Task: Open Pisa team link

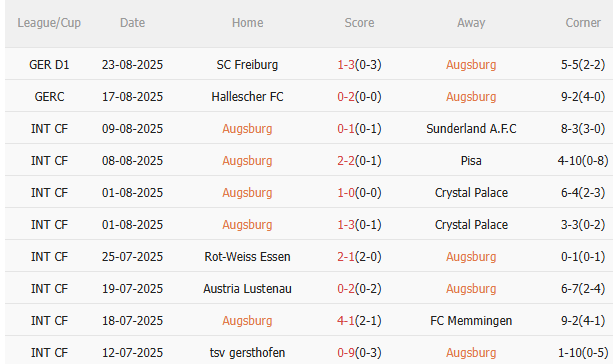Action: click(471, 161)
